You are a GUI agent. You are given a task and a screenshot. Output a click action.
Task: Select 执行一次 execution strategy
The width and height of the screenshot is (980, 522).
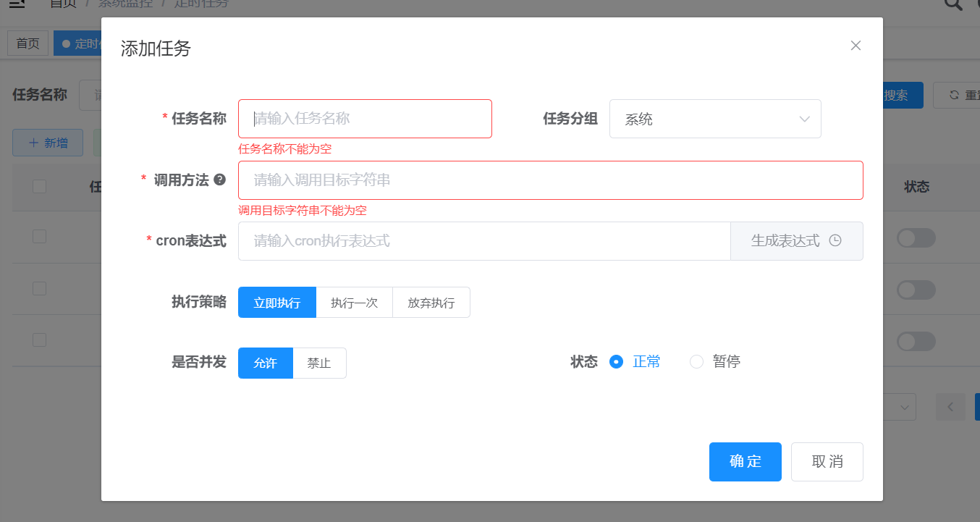tap(355, 303)
